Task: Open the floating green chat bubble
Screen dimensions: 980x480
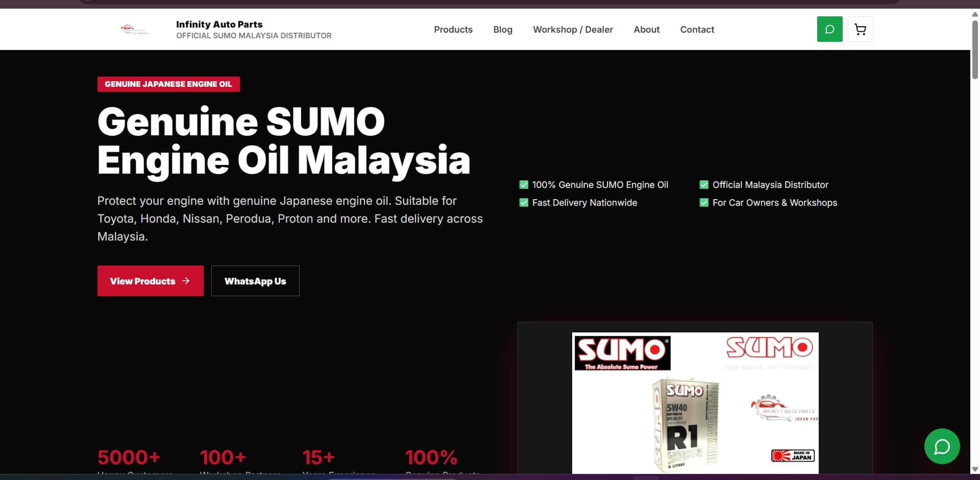Action: tap(942, 446)
